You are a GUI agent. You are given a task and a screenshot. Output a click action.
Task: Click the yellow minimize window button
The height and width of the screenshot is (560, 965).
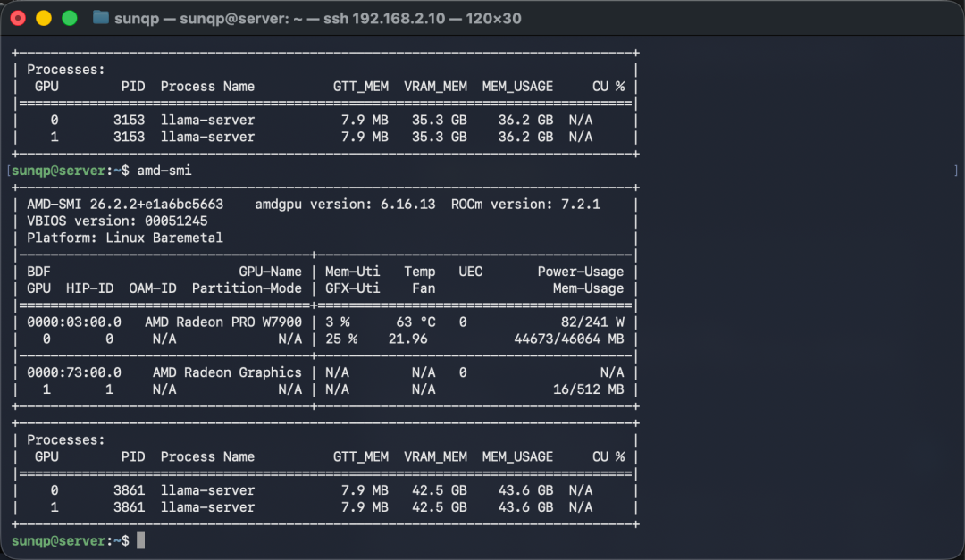coord(44,19)
